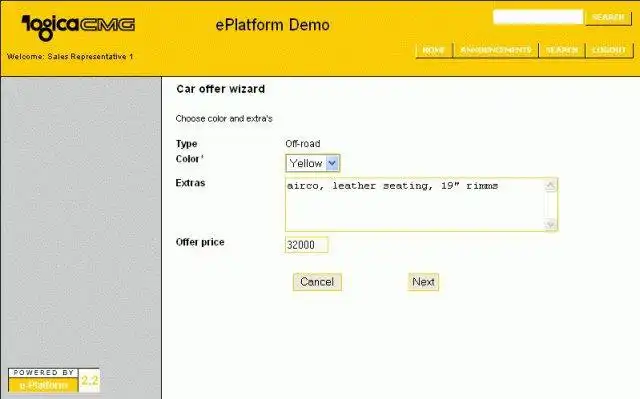Click the 'ePlatform Demo' title
640x399 pixels.
(272, 25)
